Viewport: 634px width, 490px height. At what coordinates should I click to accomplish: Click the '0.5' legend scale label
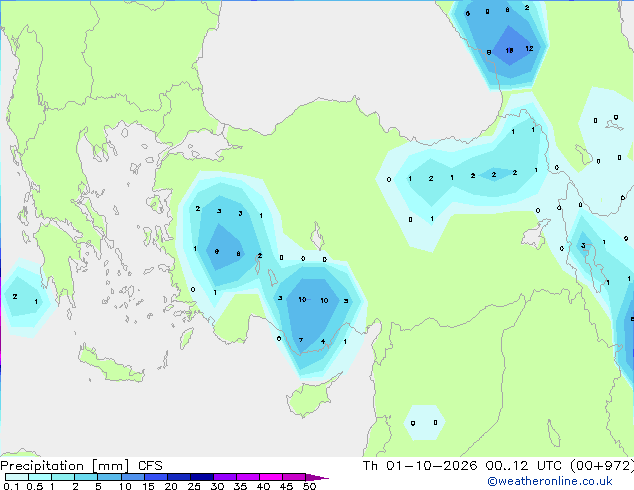(34, 486)
